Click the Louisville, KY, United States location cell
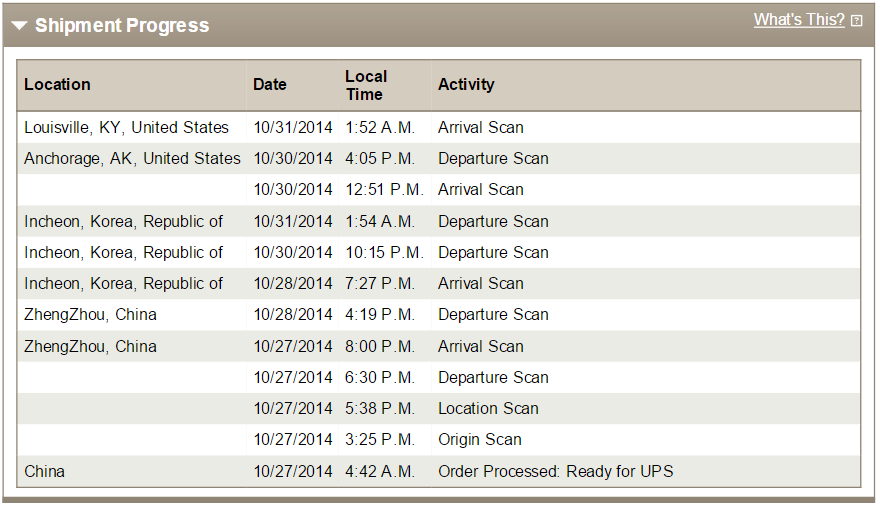Screen dimensions: 880x506 point(126,127)
